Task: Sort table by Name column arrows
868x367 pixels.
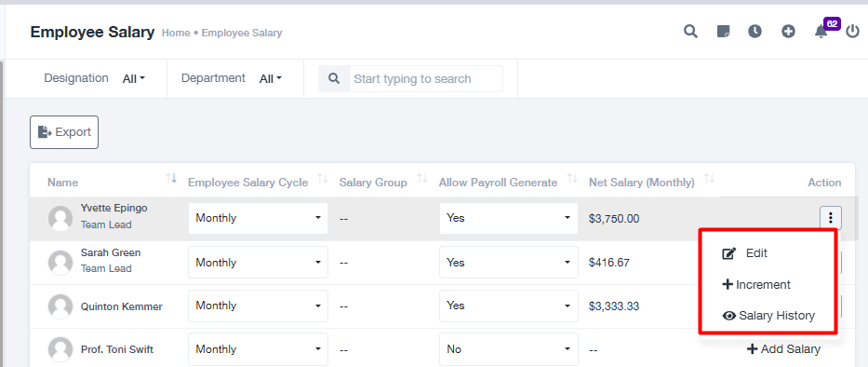Action: pos(171,179)
